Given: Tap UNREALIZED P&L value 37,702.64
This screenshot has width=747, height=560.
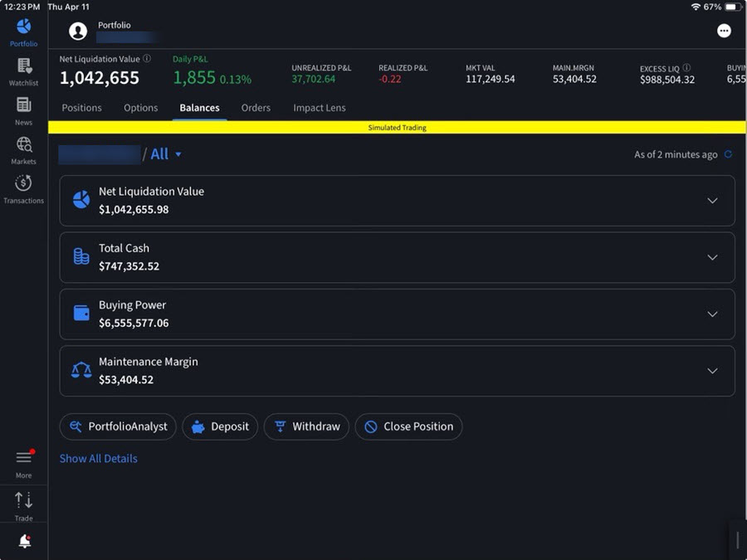Looking at the screenshot, I should point(314,79).
